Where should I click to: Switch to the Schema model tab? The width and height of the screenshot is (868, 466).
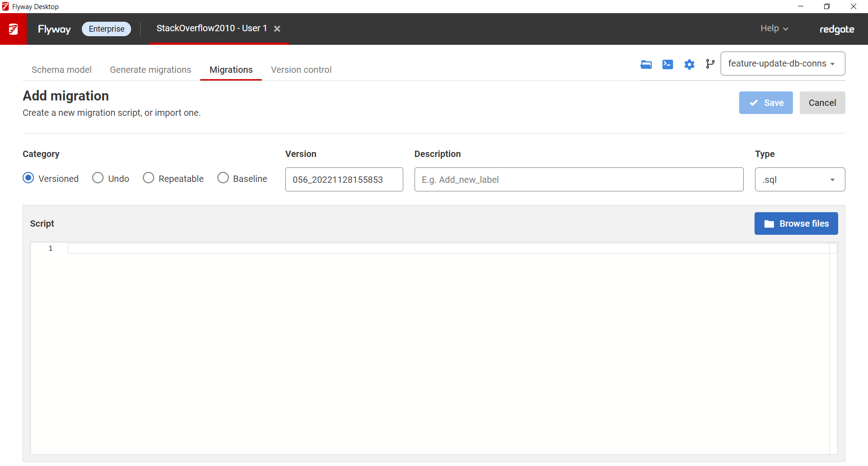coord(61,70)
